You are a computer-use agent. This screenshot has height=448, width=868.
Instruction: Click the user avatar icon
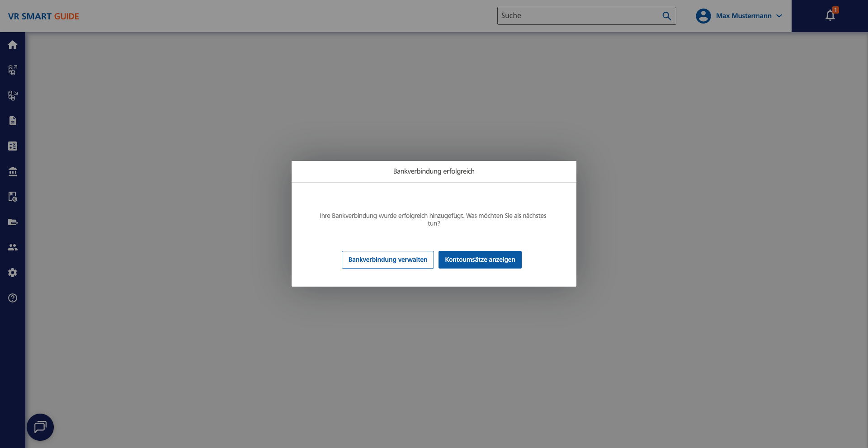tap(703, 16)
